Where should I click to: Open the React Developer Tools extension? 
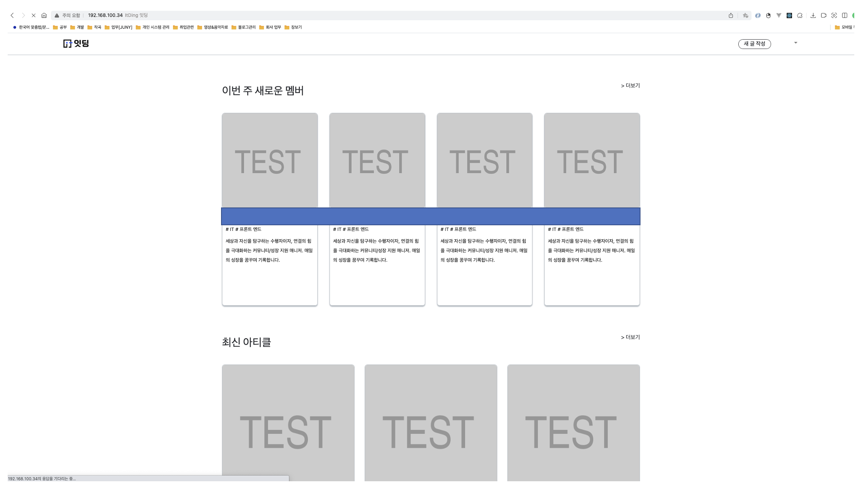tap(789, 15)
